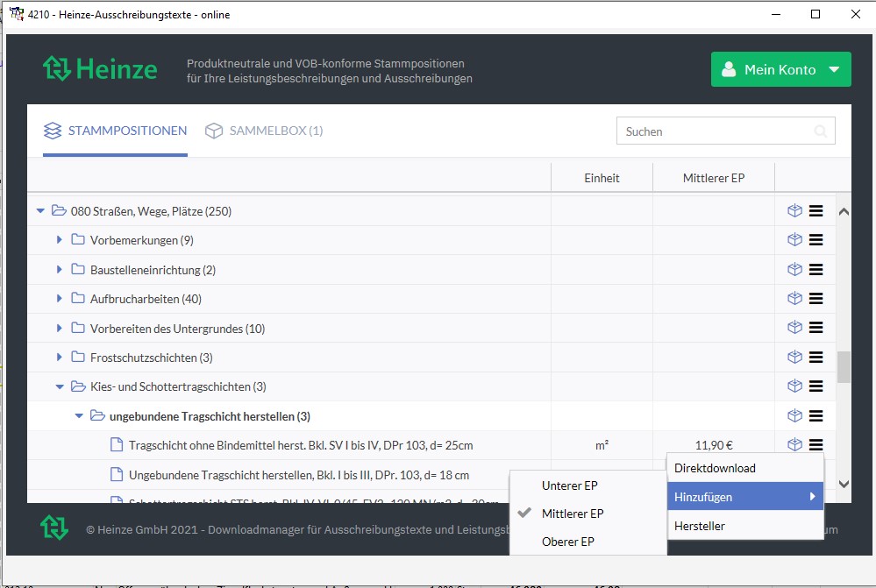Click the scroll down arrow of the list
This screenshot has width=876, height=588.
pyautogui.click(x=844, y=484)
